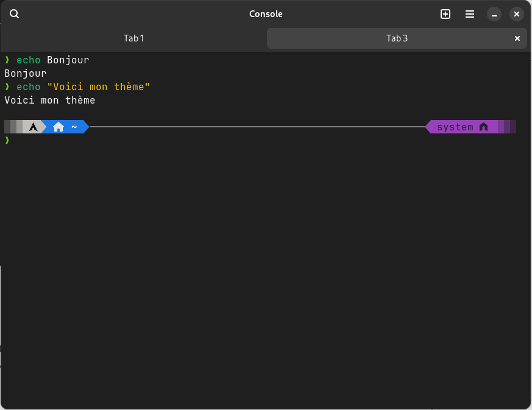Screen dimensions: 532x410
Task: Click the quoted "Voici mon thème" string
Action: click(98, 87)
